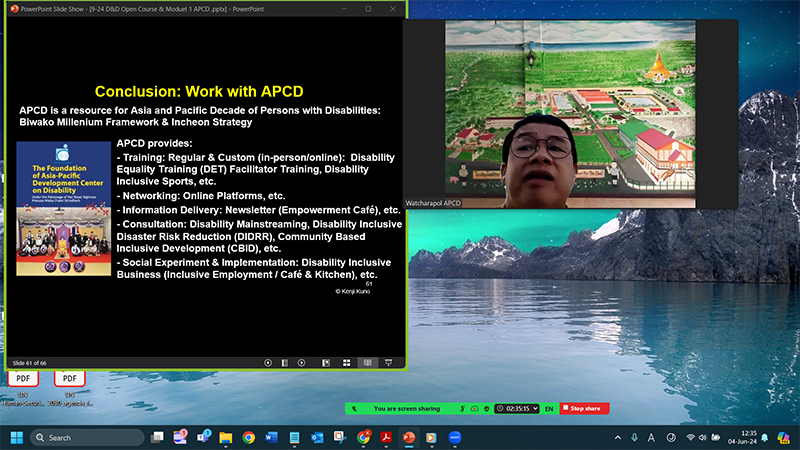Screen dimensions: 800x450
Task: Open Microsoft Word from the taskbar
Action: click(271, 438)
